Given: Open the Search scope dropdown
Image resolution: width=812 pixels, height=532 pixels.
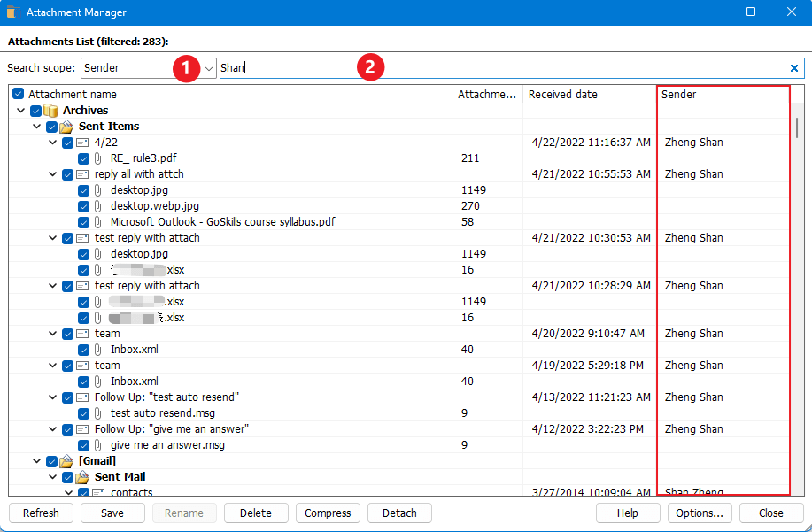Looking at the screenshot, I should [x=207, y=67].
